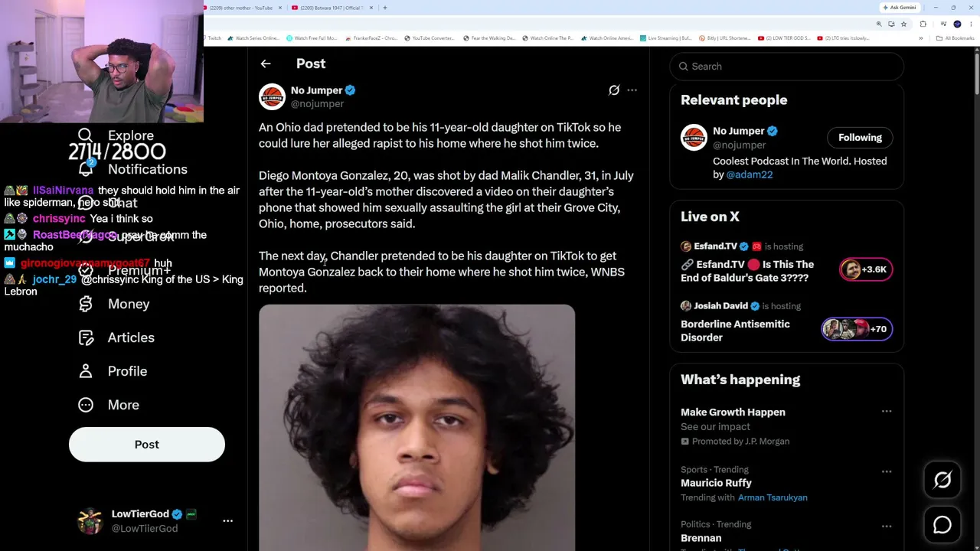Click 'Diego Montoya Gonzalez, 20' paragraph
Image resolution: width=980 pixels, height=551 pixels.
click(x=446, y=200)
